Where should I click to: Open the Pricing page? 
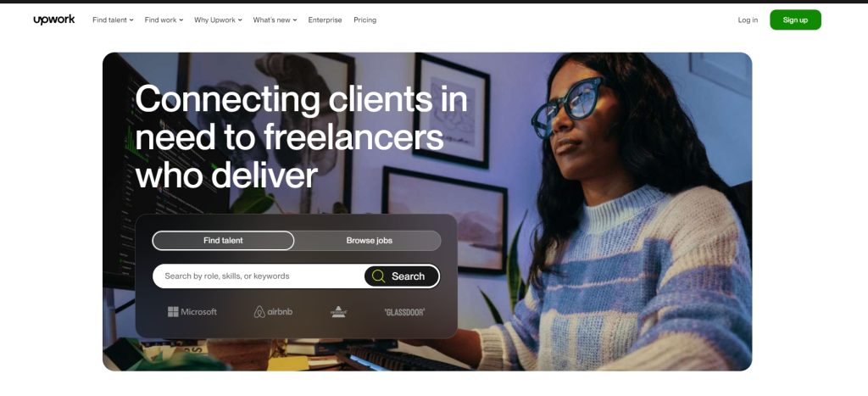[x=364, y=20]
